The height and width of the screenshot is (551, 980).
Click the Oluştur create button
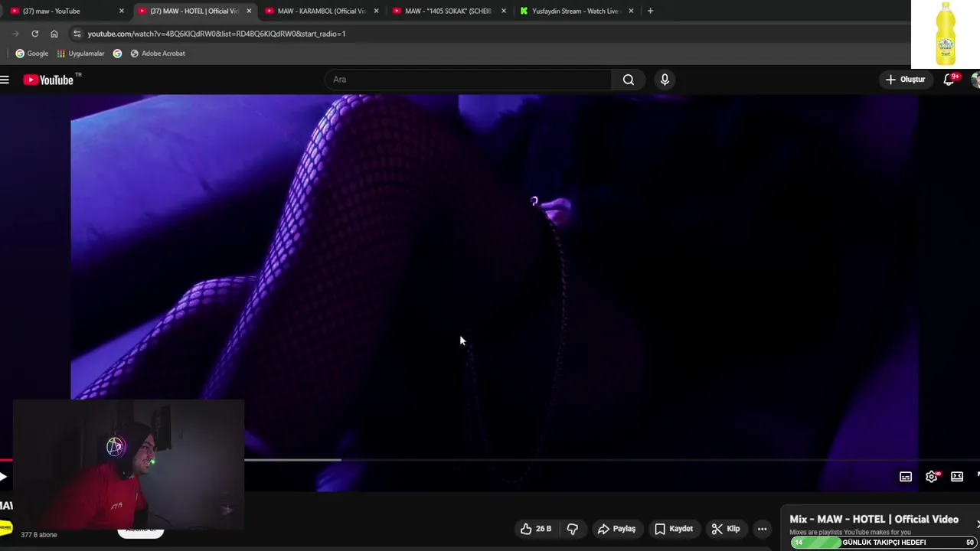(906, 80)
